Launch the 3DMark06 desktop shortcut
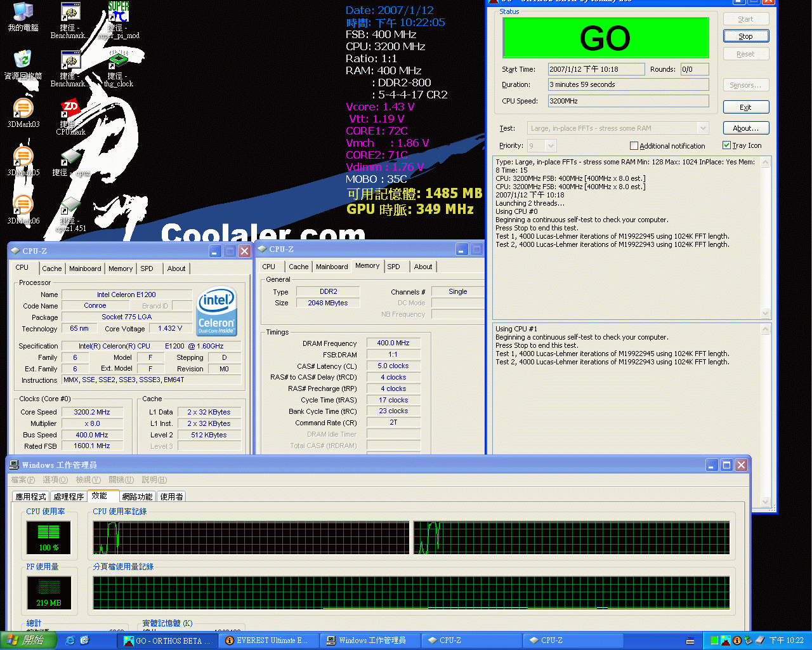This screenshot has width=812, height=650. click(x=23, y=209)
